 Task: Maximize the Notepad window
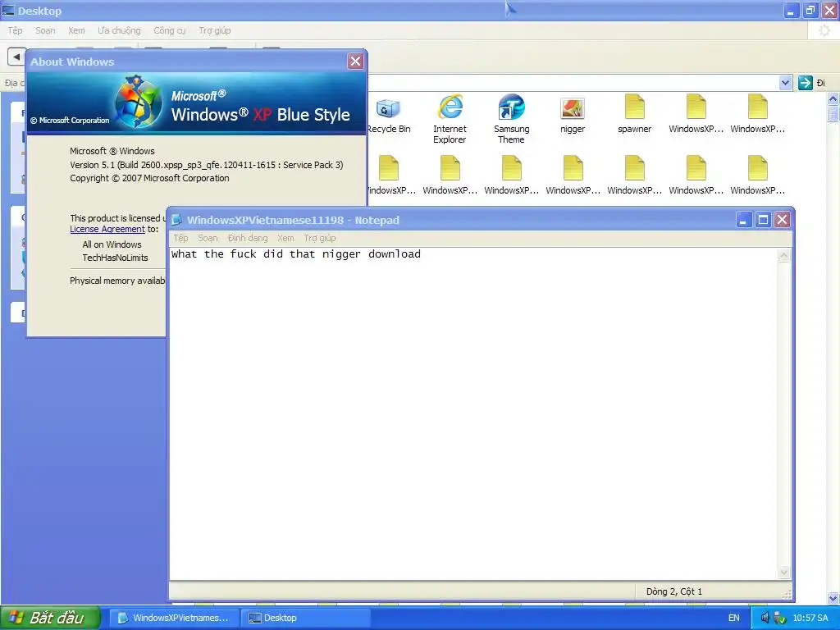(x=763, y=220)
